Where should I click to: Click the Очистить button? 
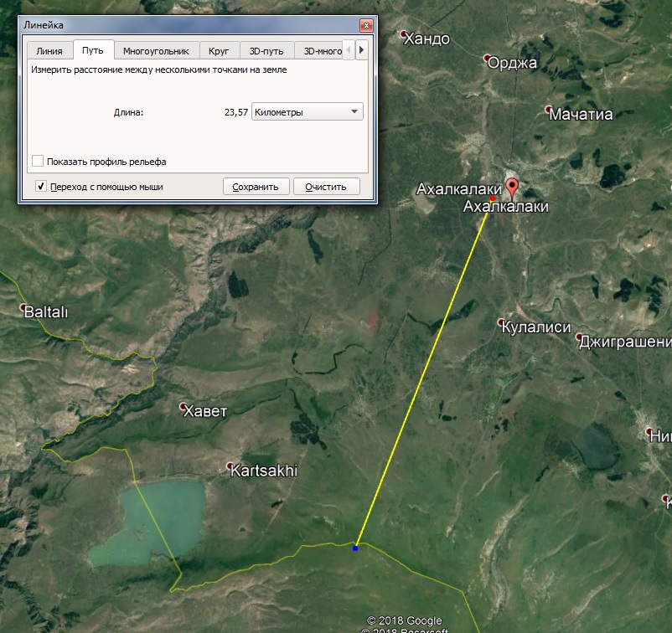click(326, 187)
